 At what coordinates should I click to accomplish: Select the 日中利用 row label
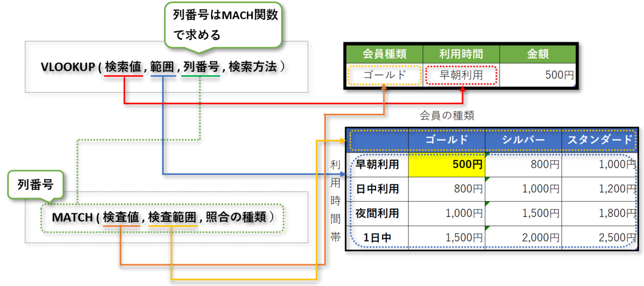click(x=377, y=189)
